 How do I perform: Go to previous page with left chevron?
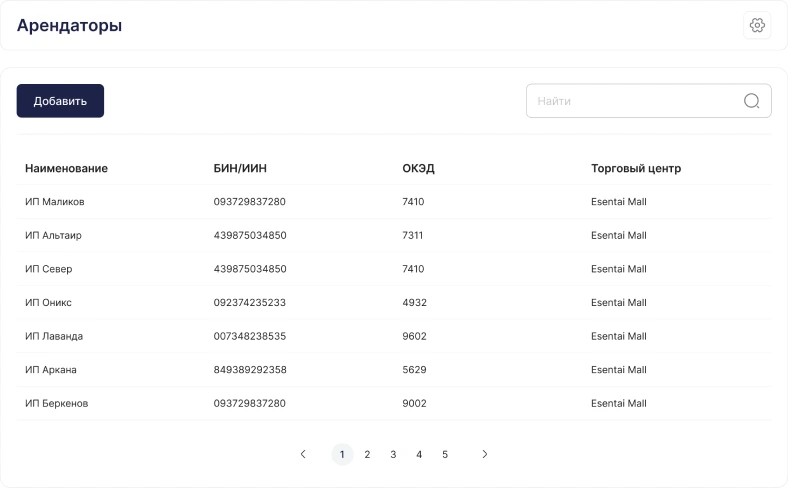coord(303,454)
